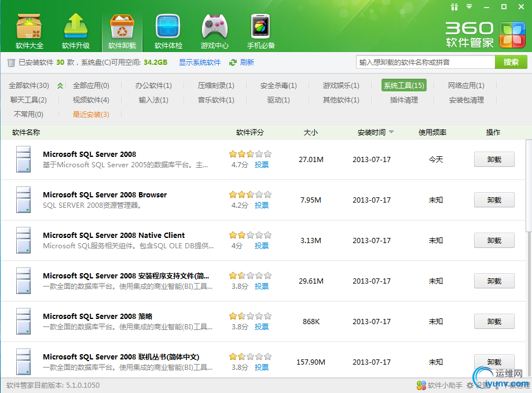The image size is (532, 393).
Task: Select the 其他软件(1) category
Action: click(341, 100)
